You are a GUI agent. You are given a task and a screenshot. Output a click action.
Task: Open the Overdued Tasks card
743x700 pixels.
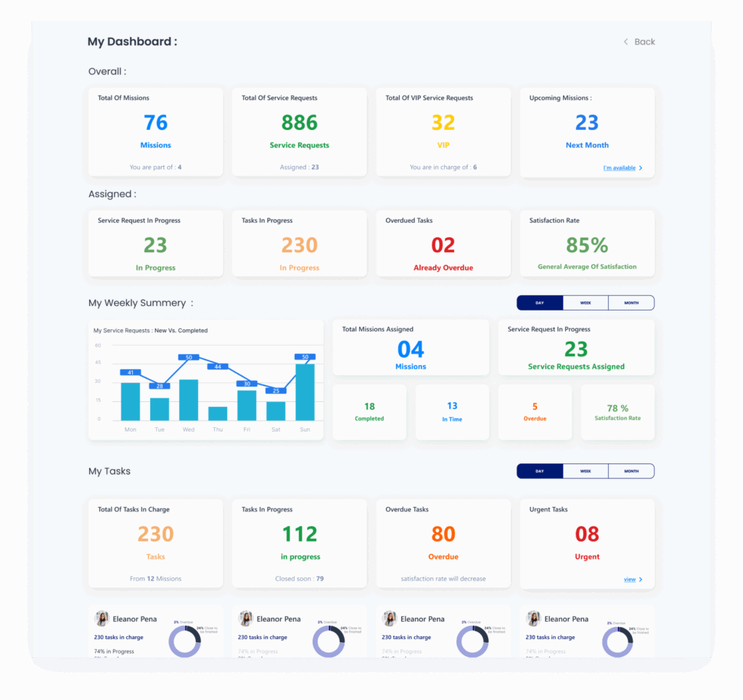443,244
